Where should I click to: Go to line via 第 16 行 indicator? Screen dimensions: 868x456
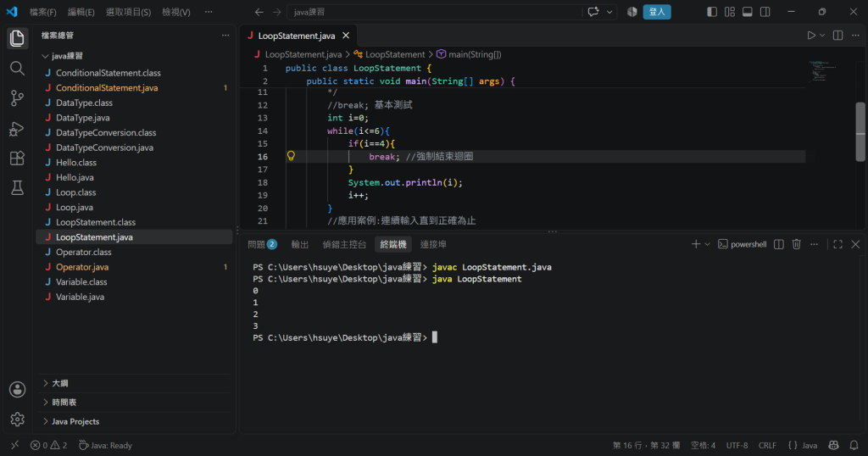pyautogui.click(x=646, y=446)
